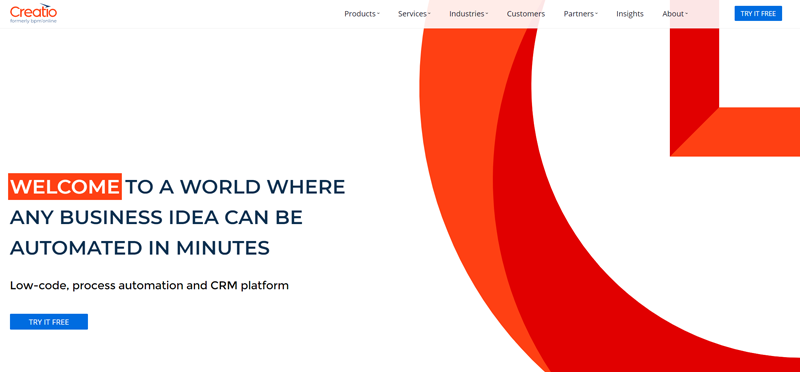
Task: Click the TRY IT FREE button below the tagline
Action: pos(49,322)
